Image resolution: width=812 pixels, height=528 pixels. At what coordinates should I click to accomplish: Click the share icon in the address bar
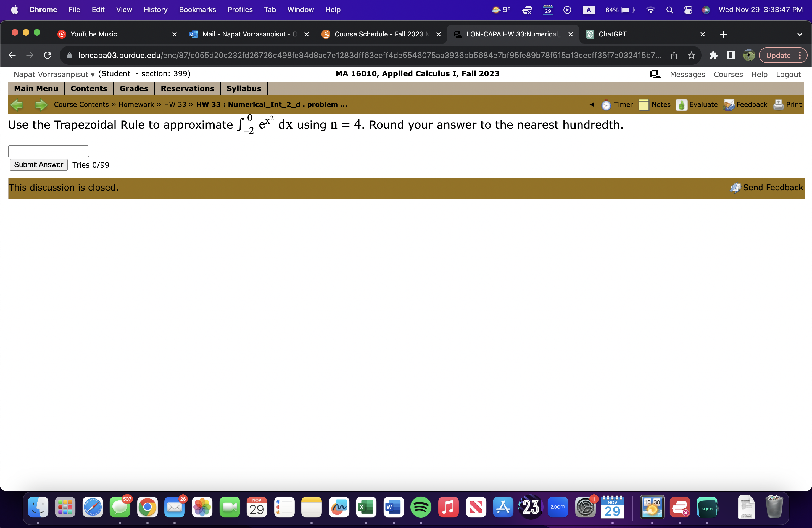[674, 55]
